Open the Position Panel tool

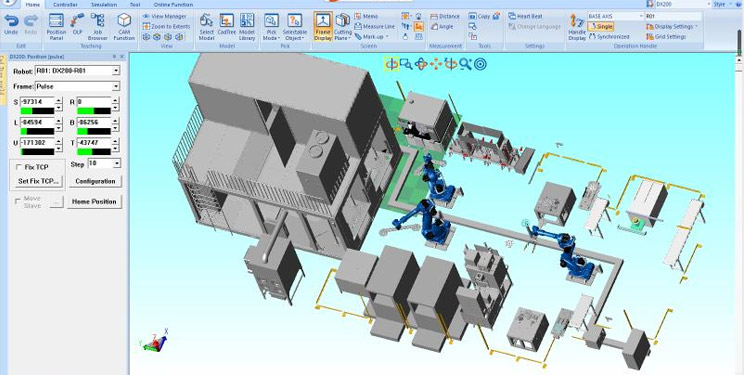click(x=56, y=27)
